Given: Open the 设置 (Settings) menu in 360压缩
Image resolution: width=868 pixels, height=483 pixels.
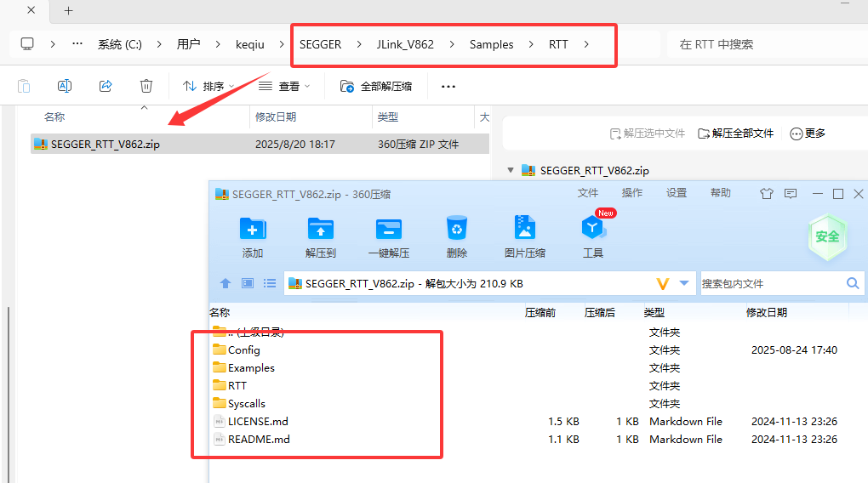Looking at the screenshot, I should [x=677, y=193].
